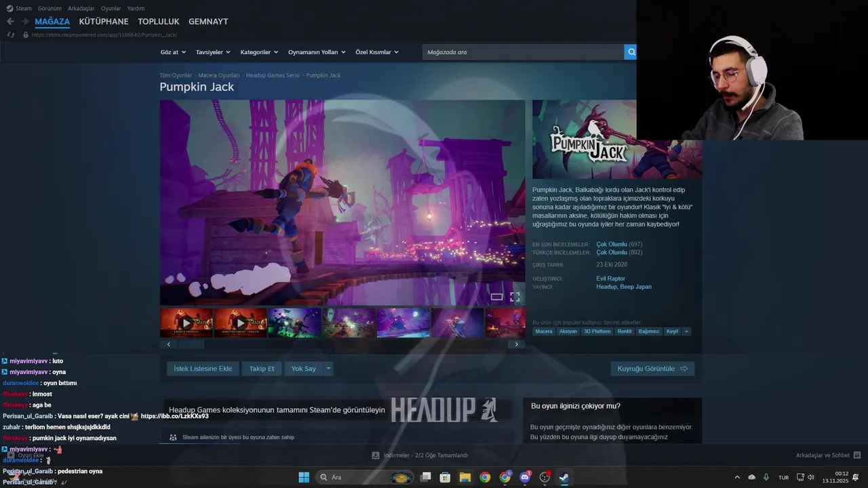Image resolution: width=868 pixels, height=488 pixels.
Task: Open Friends and Chat icon bottom right
Action: pyautogui.click(x=857, y=455)
